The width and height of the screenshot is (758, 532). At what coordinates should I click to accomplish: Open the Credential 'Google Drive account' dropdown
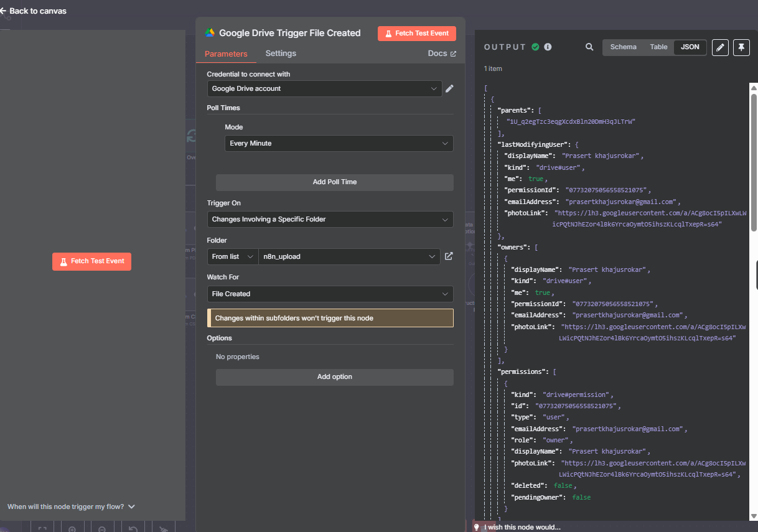[x=324, y=89]
